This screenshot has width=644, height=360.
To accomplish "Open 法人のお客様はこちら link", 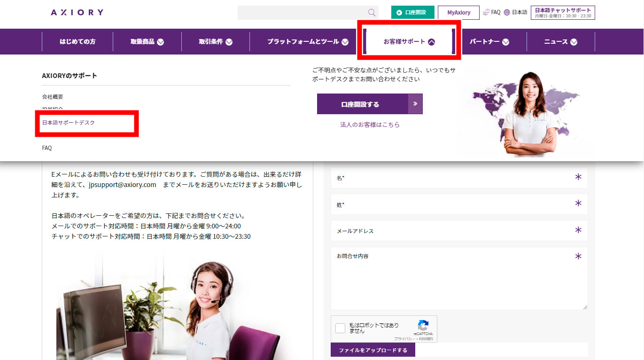I will click(370, 125).
